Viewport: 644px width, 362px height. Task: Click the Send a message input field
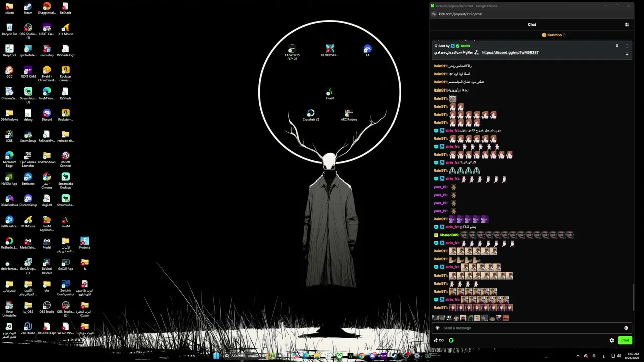pos(532,328)
